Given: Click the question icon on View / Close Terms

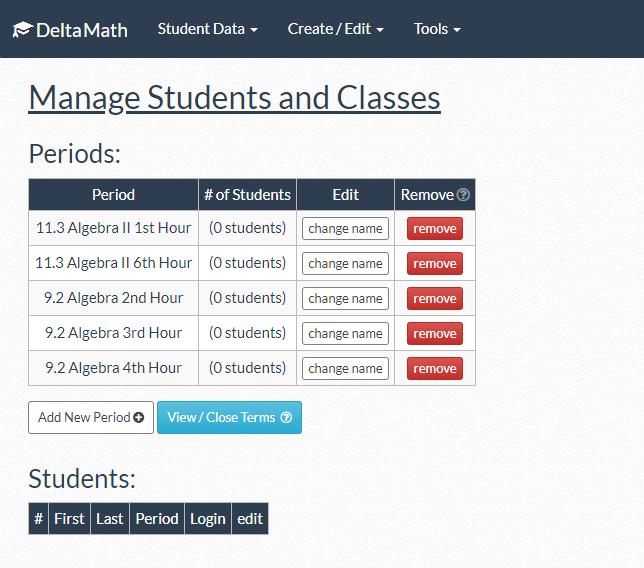Looking at the screenshot, I should pos(286,418).
